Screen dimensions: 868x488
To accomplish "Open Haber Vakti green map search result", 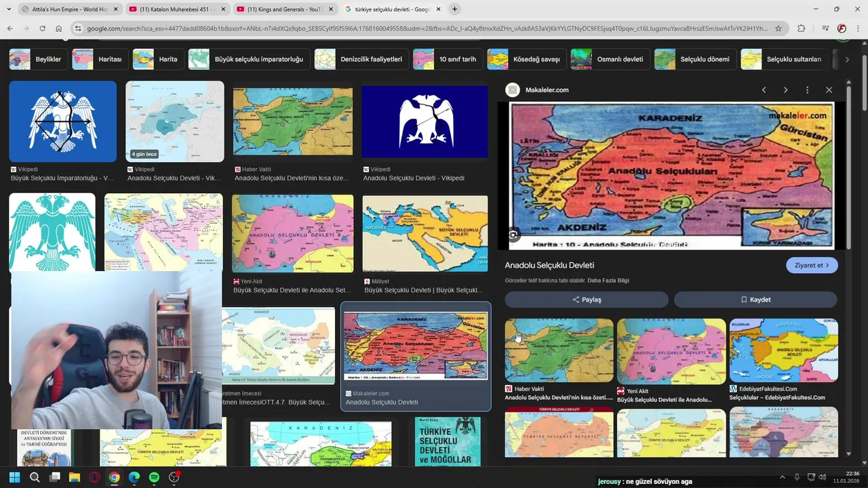I will [292, 121].
